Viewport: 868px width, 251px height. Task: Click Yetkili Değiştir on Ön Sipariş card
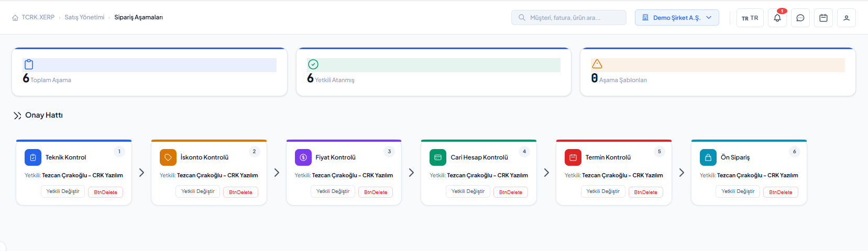(x=738, y=191)
